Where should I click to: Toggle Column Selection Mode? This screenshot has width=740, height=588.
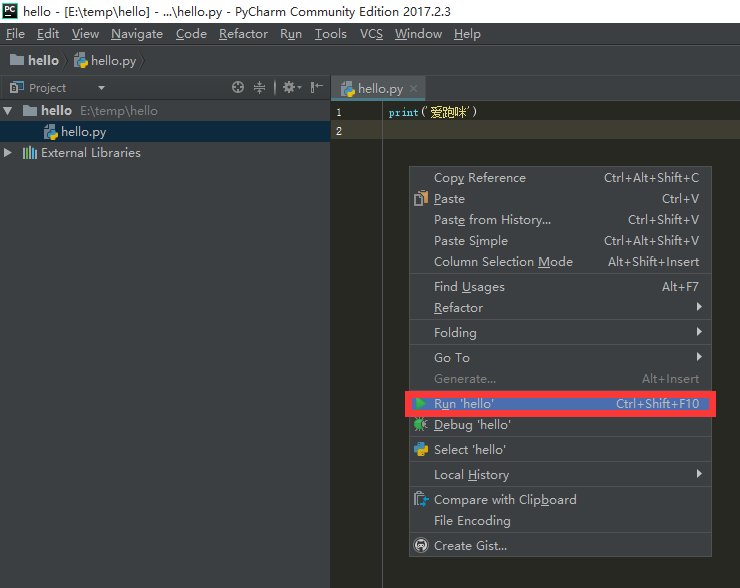(x=561, y=262)
